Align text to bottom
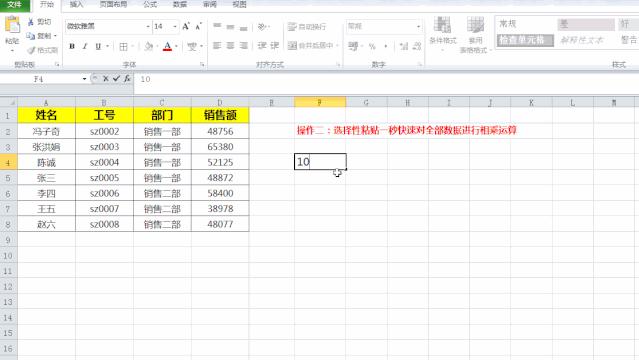Image resolution: width=639 pixels, height=360 pixels. click(243, 27)
